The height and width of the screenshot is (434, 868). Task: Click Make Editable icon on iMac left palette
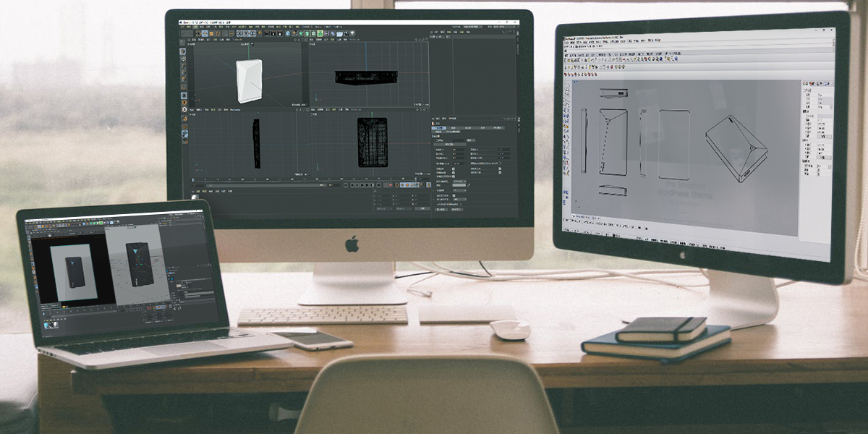[182, 43]
